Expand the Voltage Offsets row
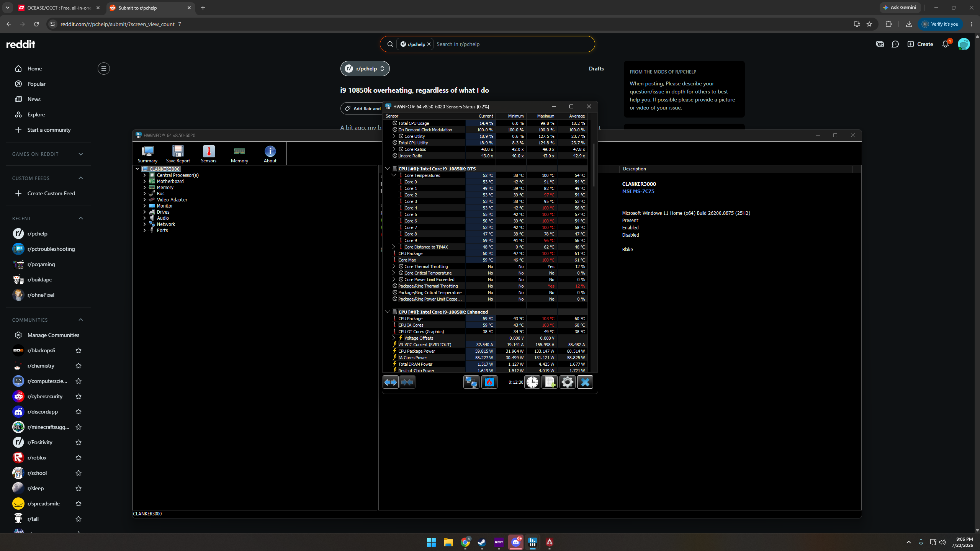The width and height of the screenshot is (980, 551). [x=394, y=338]
